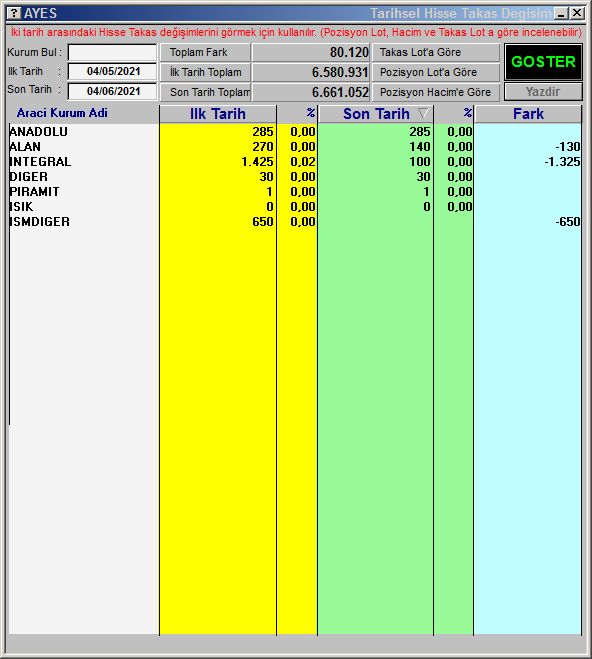Sort by Ilk Tarih column header
592x659 pixels.
point(218,114)
